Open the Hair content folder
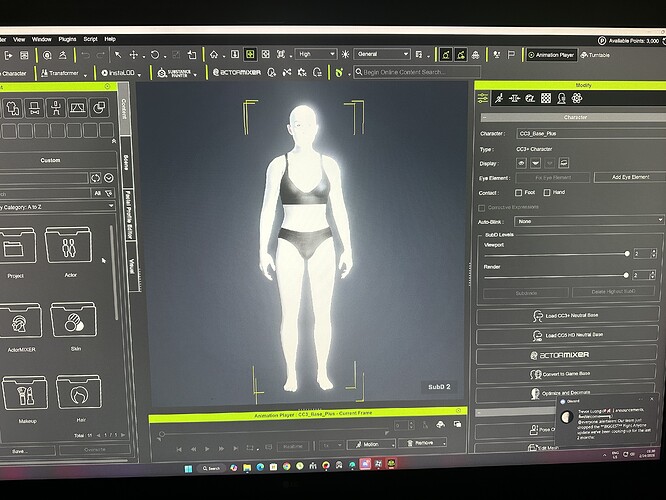The image size is (666, 500). 79,393
